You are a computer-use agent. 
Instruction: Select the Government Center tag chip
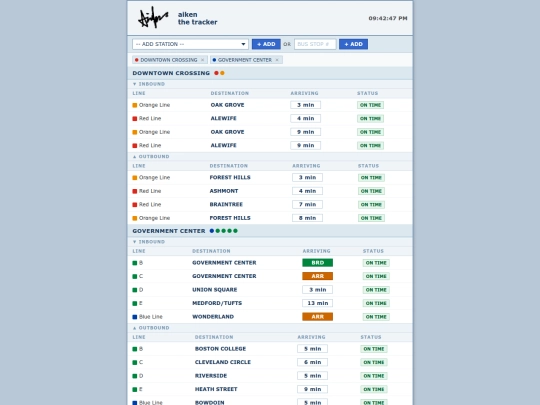(246, 60)
